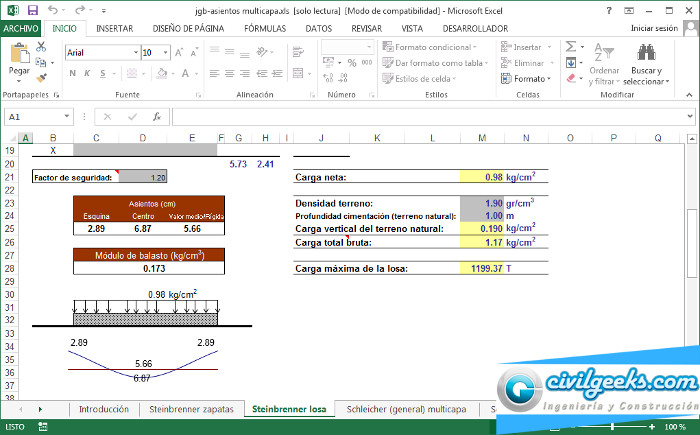This screenshot has height=435, width=700.
Task: Open the FÓRMULAS ribbon tab
Action: (x=264, y=29)
